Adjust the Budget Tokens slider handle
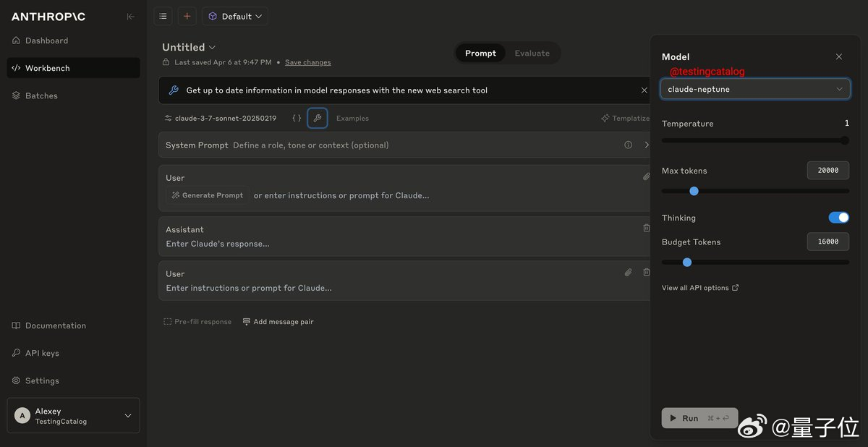 [x=687, y=262]
